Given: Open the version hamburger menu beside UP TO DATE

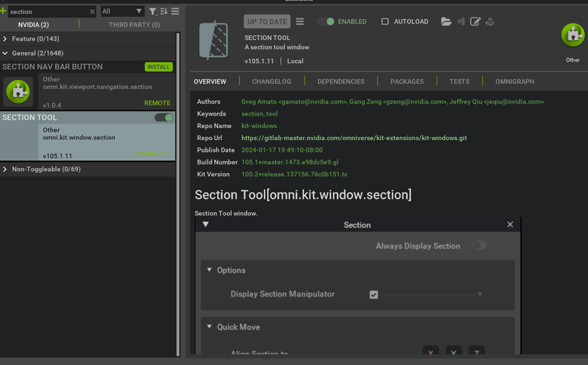Looking at the screenshot, I should (300, 22).
